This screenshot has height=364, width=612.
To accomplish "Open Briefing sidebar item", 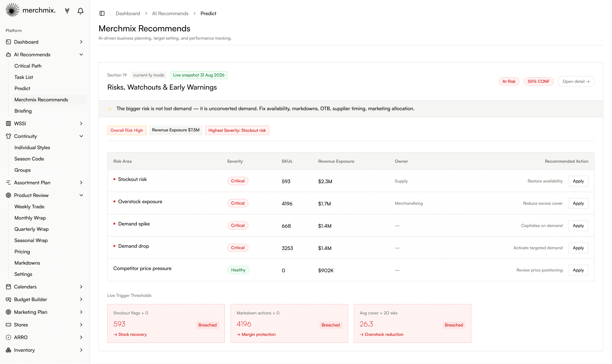I will 49,111.
